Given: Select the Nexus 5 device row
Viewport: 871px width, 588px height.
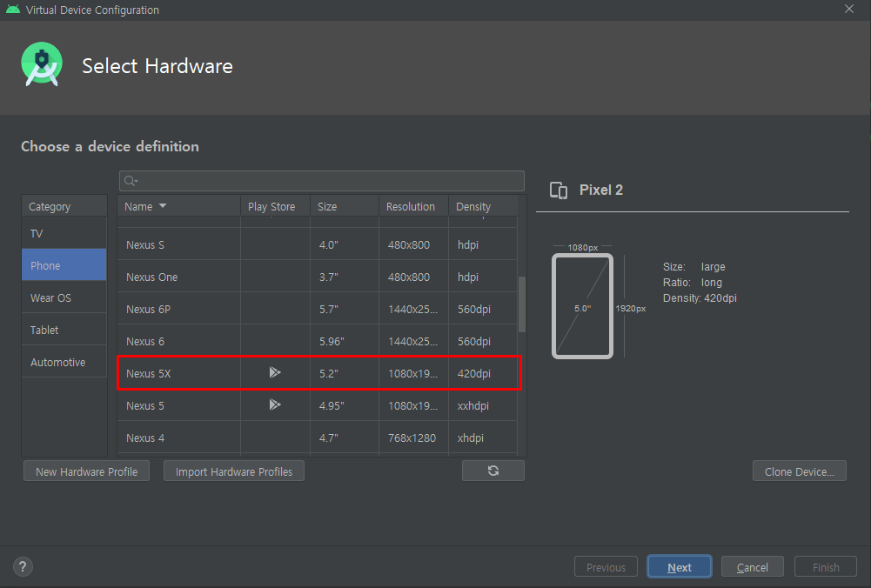Looking at the screenshot, I should (318, 405).
